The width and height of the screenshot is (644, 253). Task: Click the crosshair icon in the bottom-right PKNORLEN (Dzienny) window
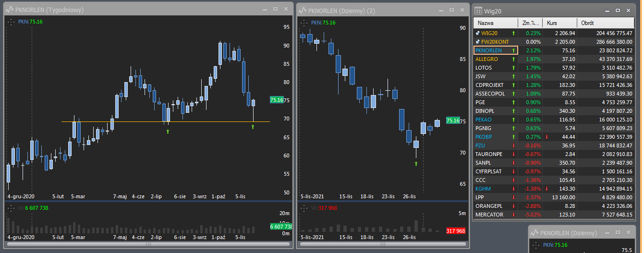[x=536, y=245]
